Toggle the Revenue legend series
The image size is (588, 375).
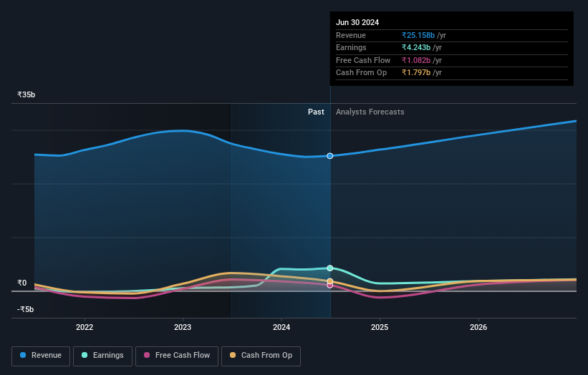point(41,356)
